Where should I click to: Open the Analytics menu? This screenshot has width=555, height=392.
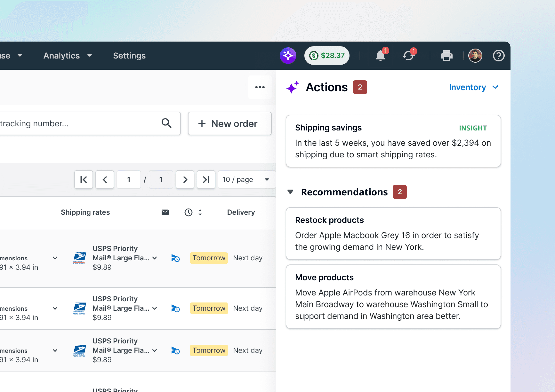click(x=67, y=56)
